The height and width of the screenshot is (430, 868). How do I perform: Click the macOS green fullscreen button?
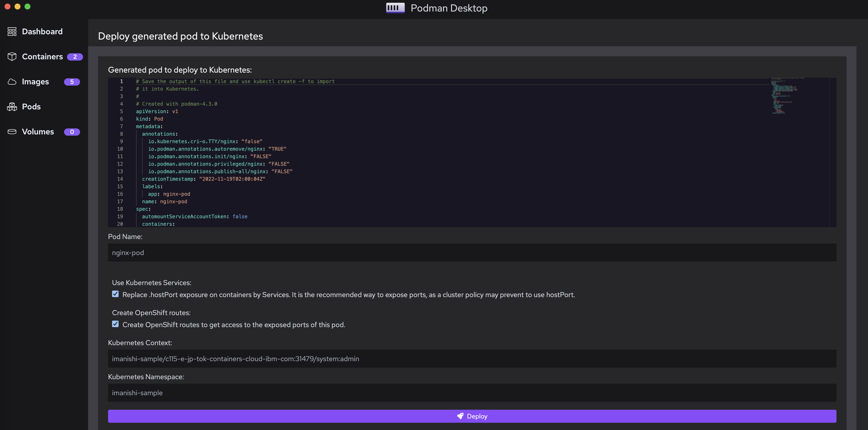click(x=28, y=7)
